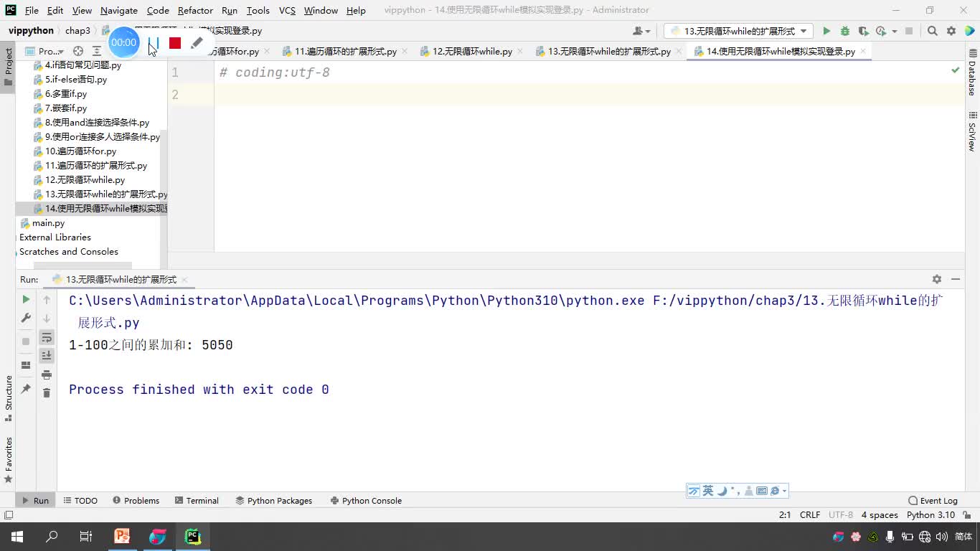Pause the screen recording

tap(153, 43)
